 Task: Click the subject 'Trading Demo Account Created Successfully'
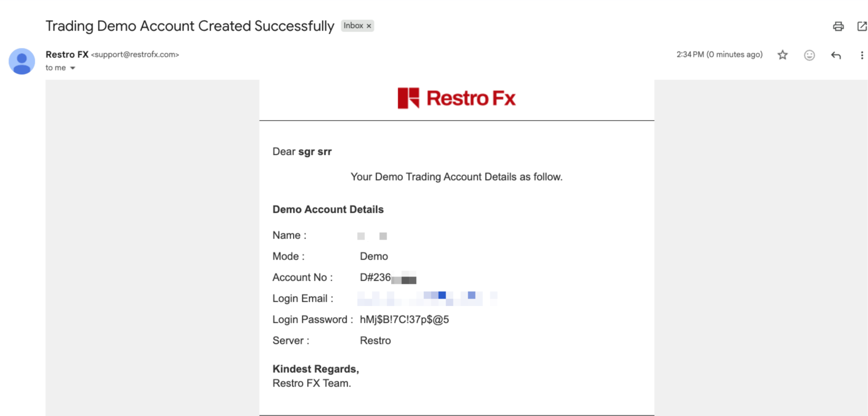click(190, 26)
